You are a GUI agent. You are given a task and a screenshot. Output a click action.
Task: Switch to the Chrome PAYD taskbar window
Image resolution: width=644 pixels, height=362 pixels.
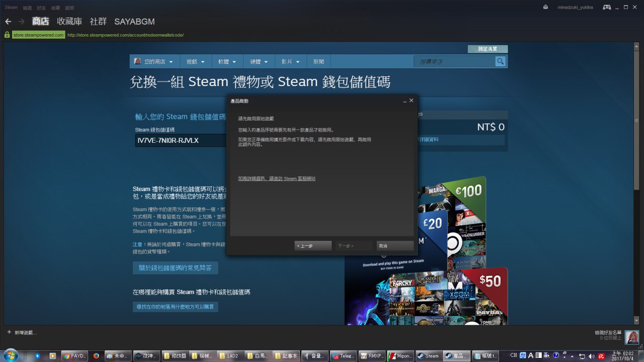74,355
